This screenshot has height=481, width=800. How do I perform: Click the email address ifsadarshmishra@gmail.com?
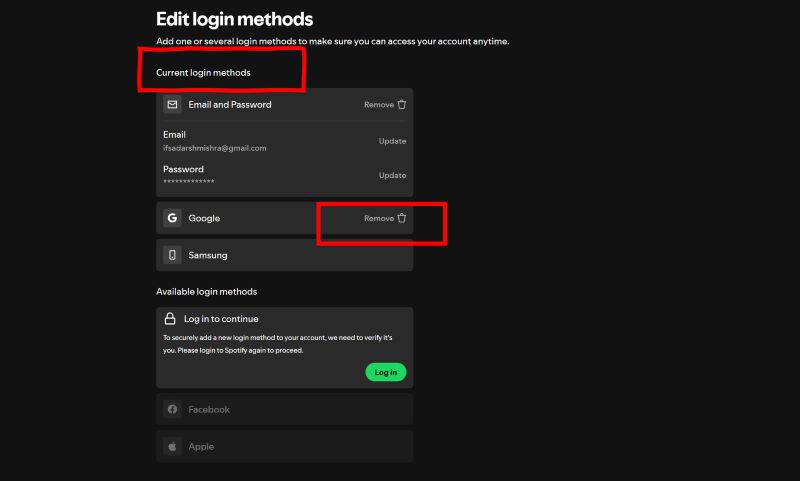tap(215, 148)
